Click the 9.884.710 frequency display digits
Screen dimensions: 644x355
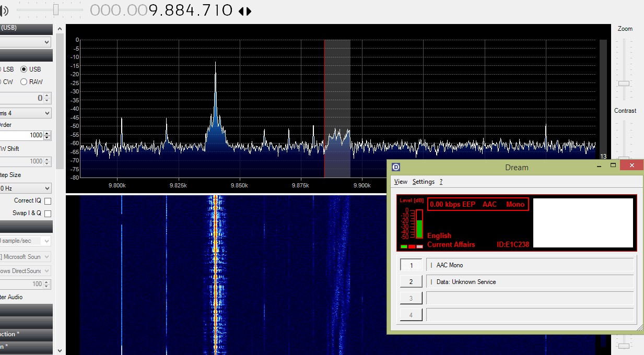point(191,10)
